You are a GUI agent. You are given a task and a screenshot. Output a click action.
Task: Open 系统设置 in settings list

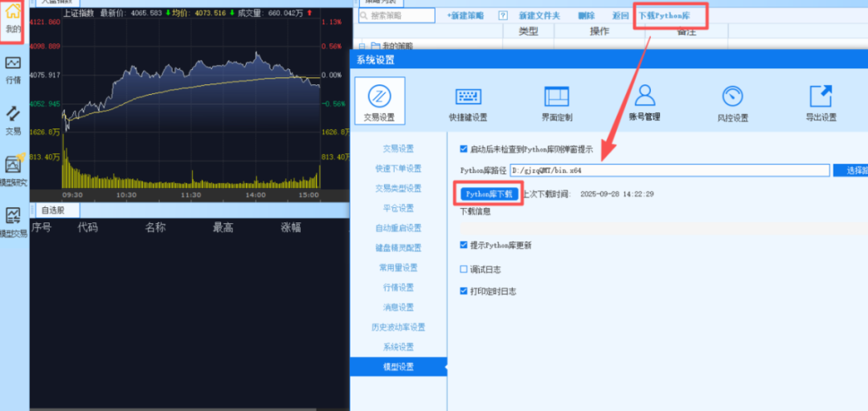[x=399, y=347]
